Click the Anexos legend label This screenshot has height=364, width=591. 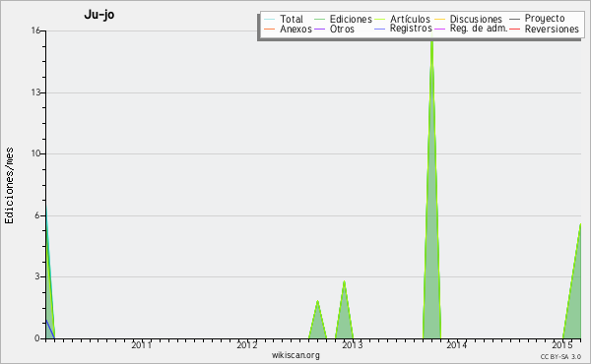coord(295,29)
